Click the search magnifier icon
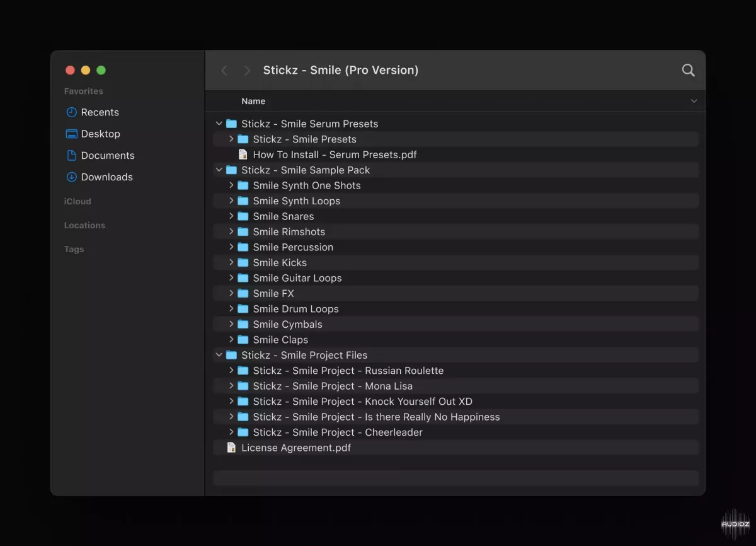The image size is (756, 546). click(689, 70)
